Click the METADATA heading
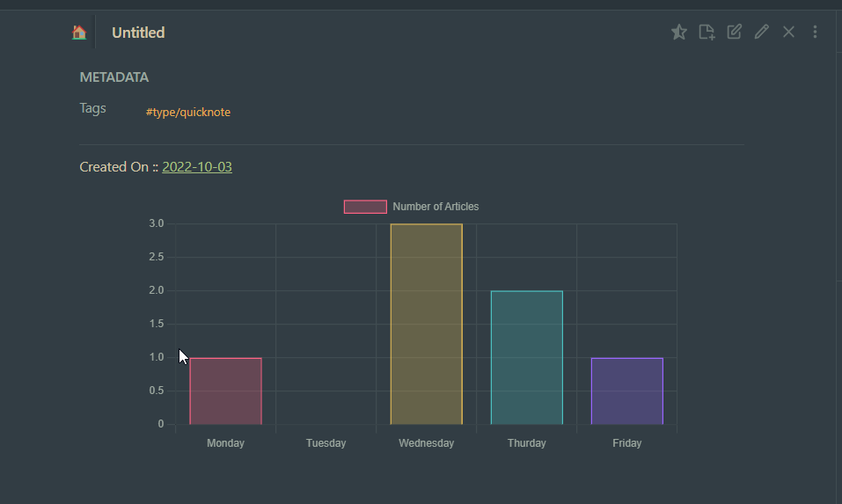The height and width of the screenshot is (504, 842). point(114,77)
